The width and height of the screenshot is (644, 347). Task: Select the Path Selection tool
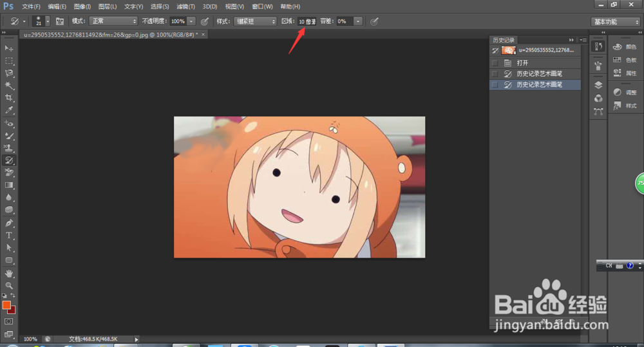pyautogui.click(x=8, y=248)
